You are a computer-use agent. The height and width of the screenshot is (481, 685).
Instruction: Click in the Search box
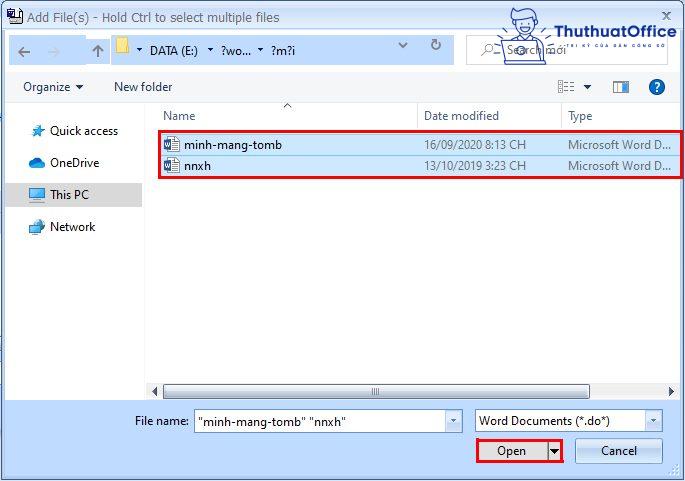(567, 50)
